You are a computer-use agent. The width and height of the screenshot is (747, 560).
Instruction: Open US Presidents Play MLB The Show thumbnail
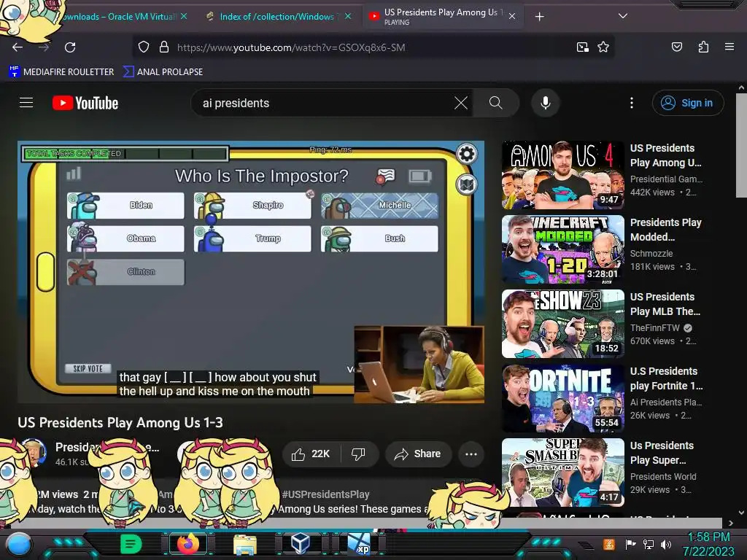563,323
